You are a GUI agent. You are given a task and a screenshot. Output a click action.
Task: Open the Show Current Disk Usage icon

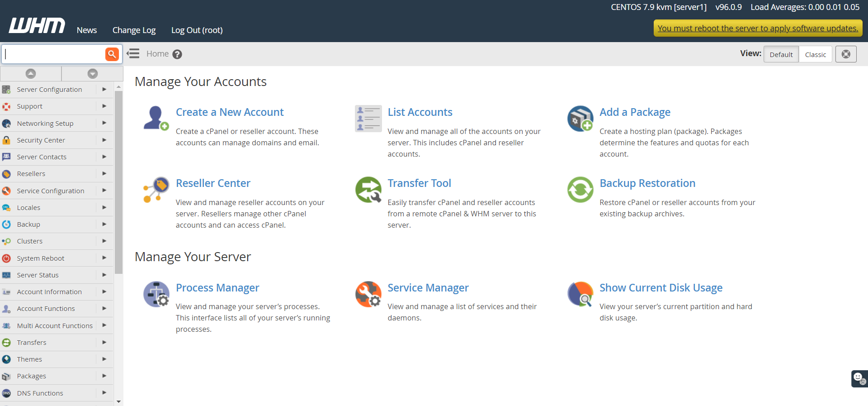click(x=580, y=294)
